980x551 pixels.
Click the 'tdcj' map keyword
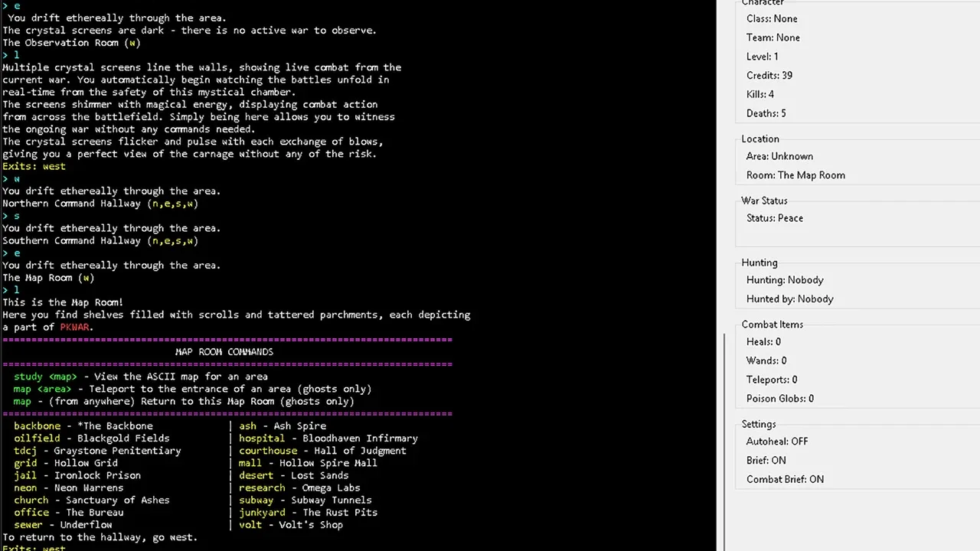(x=25, y=451)
